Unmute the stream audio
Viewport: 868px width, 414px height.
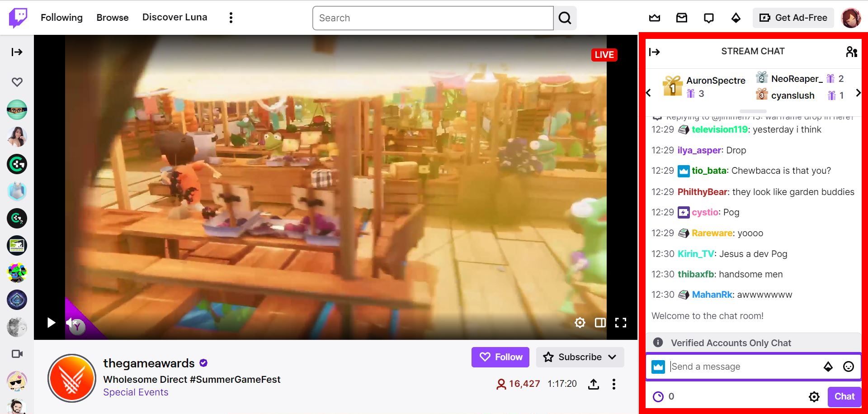coord(70,323)
